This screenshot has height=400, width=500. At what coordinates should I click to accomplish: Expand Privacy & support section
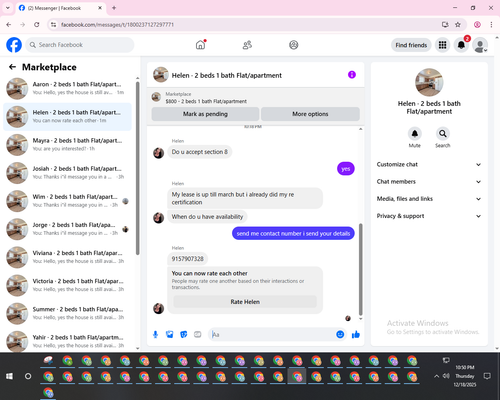tap(429, 216)
